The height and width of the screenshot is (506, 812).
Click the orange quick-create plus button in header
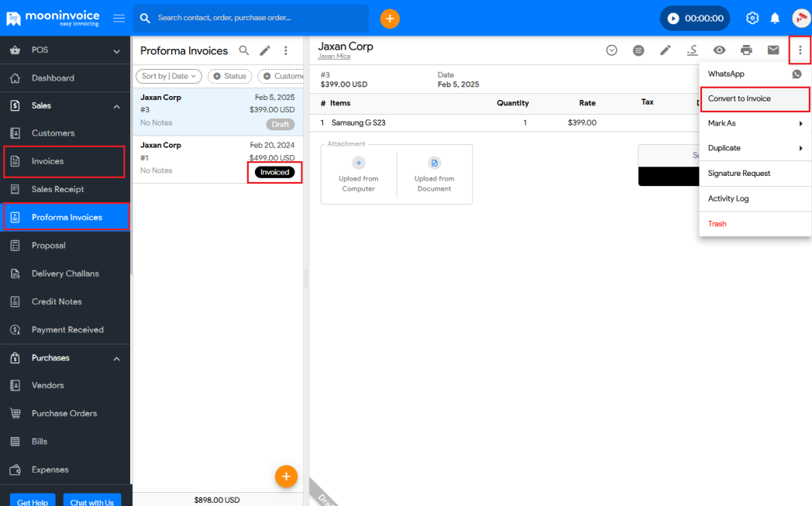390,18
